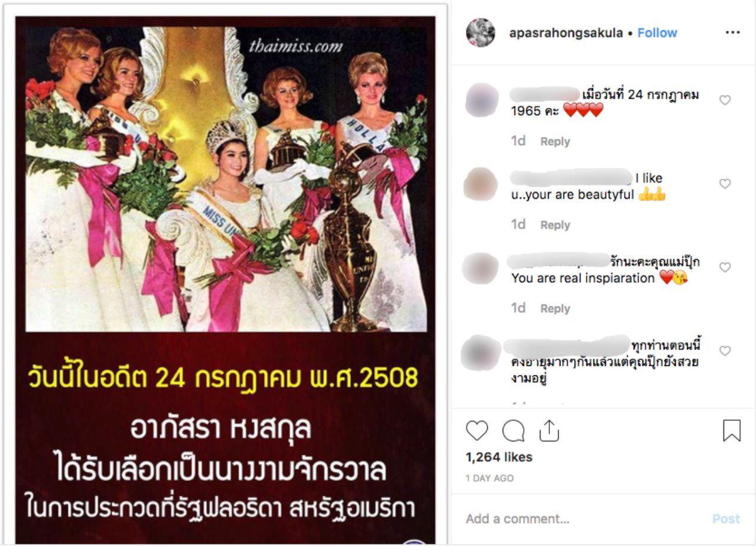
Task: Follow the apasrahongsakula account
Action: pos(657,33)
